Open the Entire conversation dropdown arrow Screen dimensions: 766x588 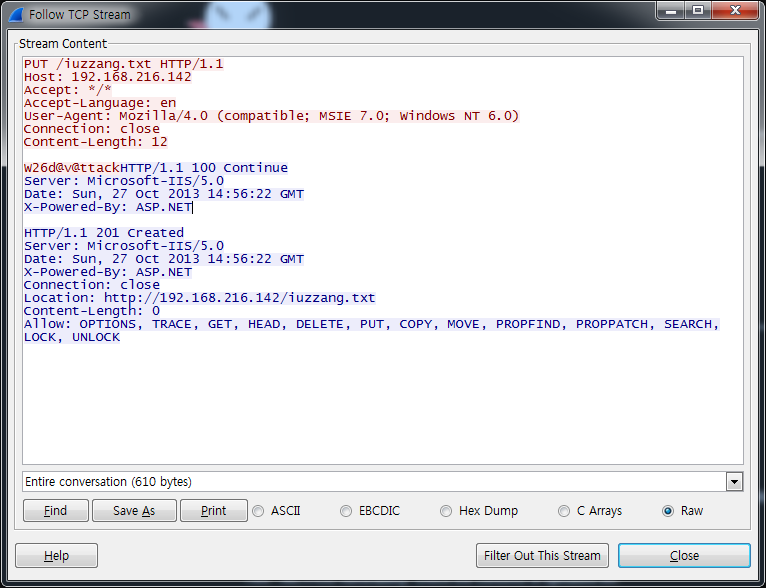pyautogui.click(x=734, y=482)
